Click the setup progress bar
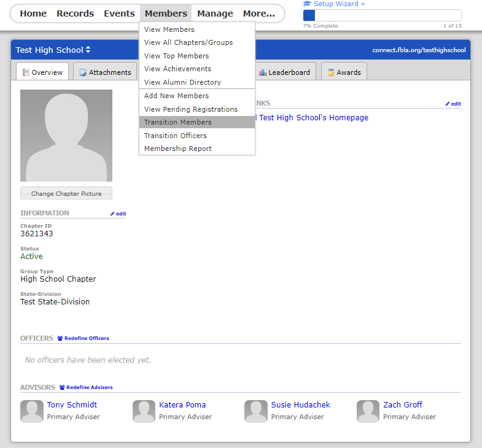 (382, 15)
